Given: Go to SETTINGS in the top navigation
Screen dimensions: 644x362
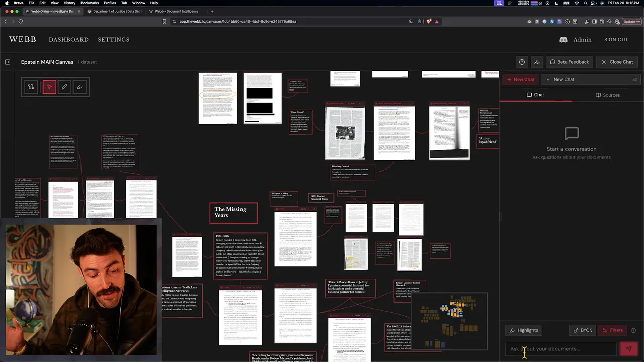Looking at the screenshot, I should [114, 39].
